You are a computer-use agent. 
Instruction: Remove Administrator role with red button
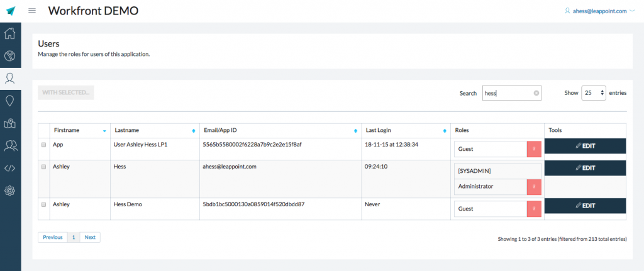(533, 187)
